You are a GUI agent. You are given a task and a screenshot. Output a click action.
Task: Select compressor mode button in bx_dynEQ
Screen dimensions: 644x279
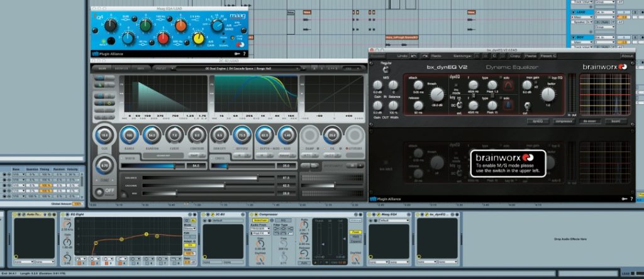(563, 121)
